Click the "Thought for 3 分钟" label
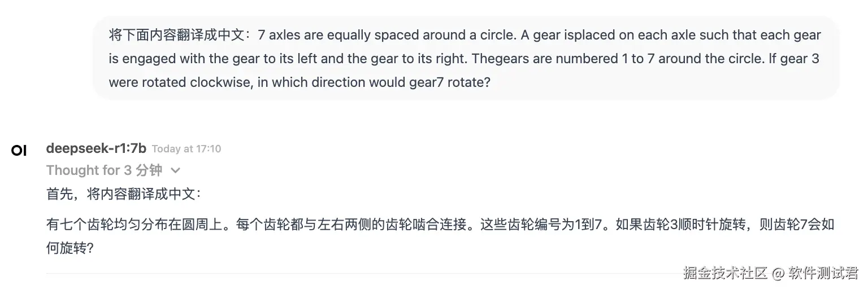Image resolution: width=868 pixels, height=290 pixels. (104, 170)
